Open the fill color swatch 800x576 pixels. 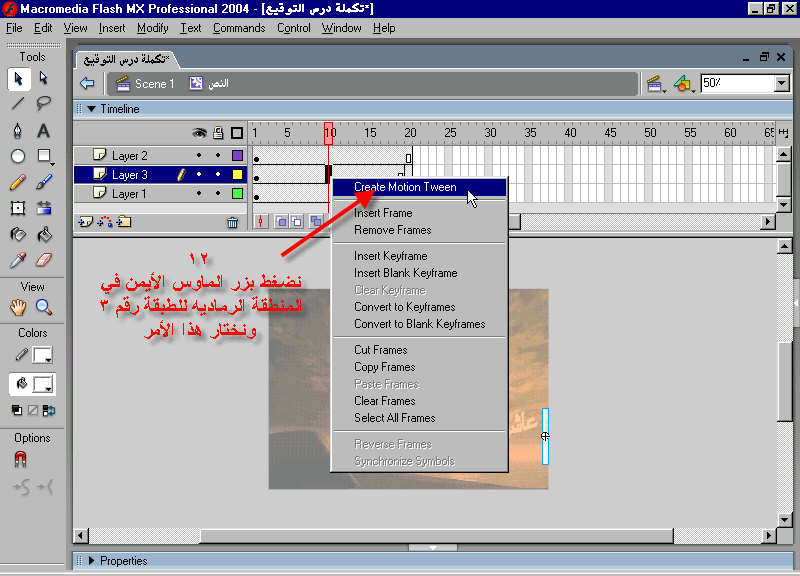tap(43, 384)
